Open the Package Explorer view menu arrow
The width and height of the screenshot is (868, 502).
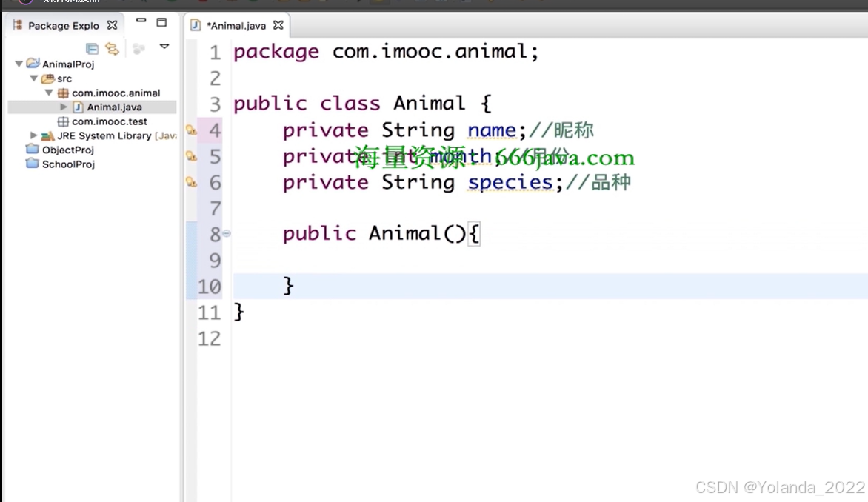[164, 47]
